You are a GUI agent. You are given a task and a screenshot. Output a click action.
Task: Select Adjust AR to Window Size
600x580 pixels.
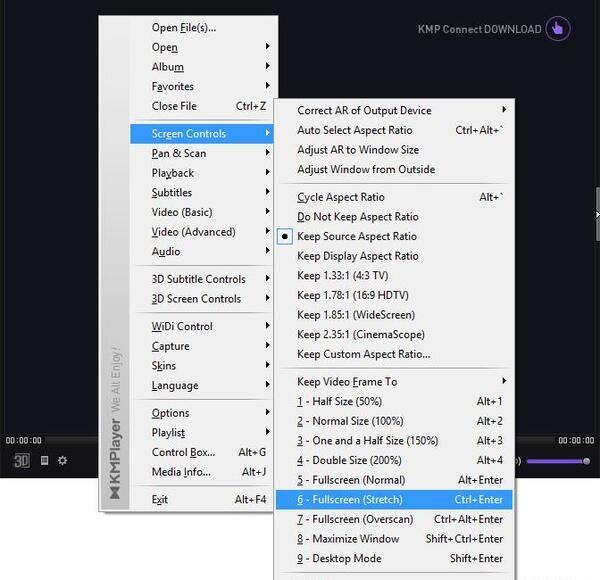click(394, 150)
